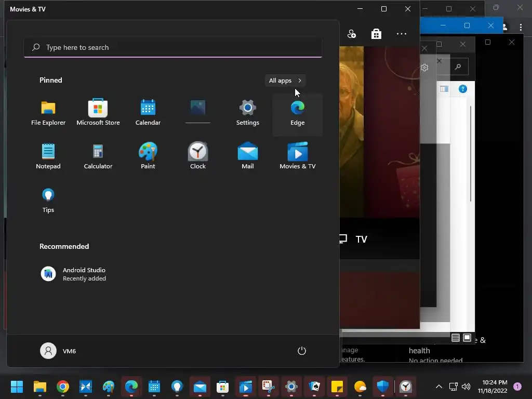This screenshot has width=532, height=399.
Task: Open Movies & TV more options ellipsis
Action: pos(402,34)
